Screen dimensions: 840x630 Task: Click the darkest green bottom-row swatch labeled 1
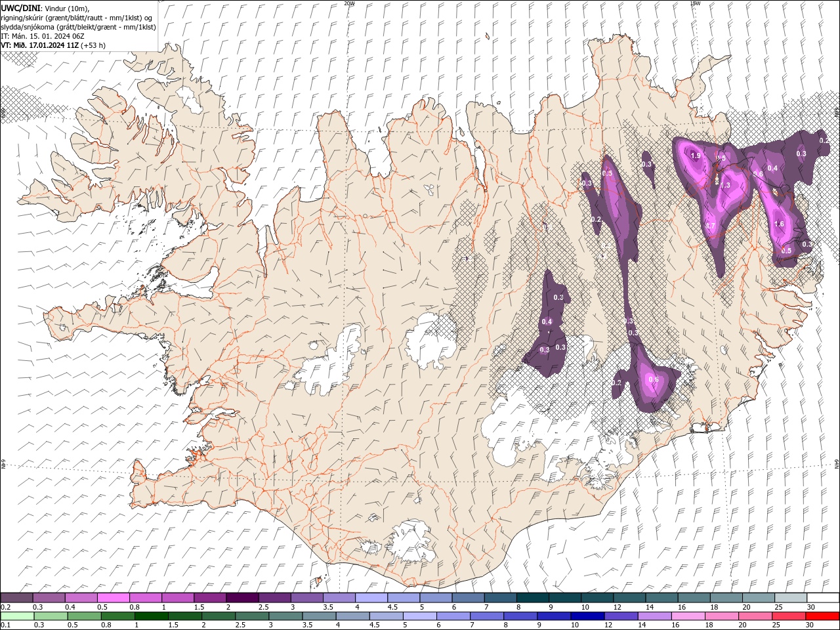pos(151,616)
